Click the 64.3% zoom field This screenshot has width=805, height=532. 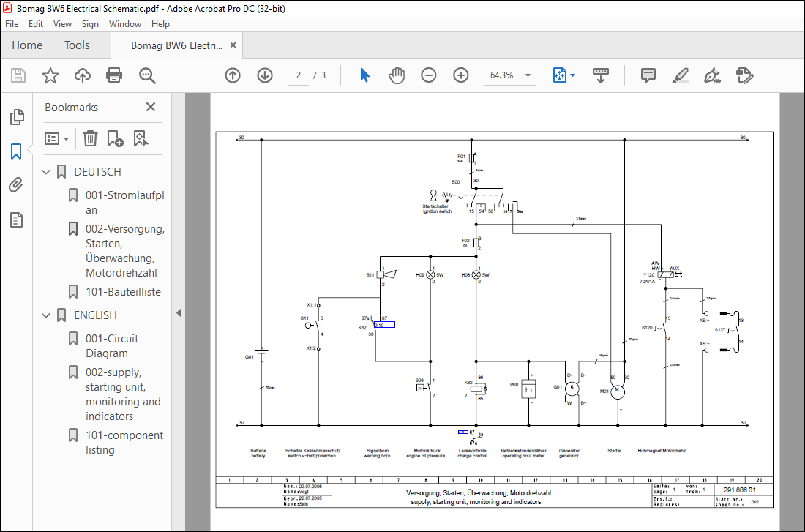(x=501, y=75)
